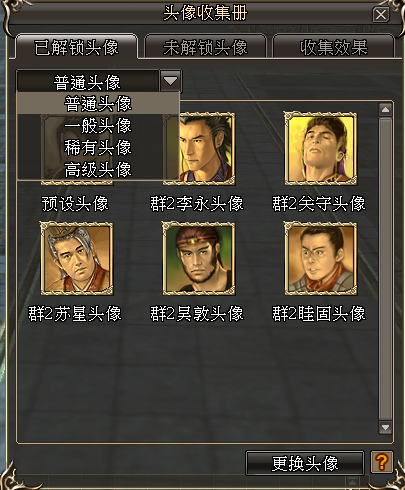Click the 更换头像 button
Image resolution: width=405 pixels, height=490 pixels.
(x=305, y=463)
